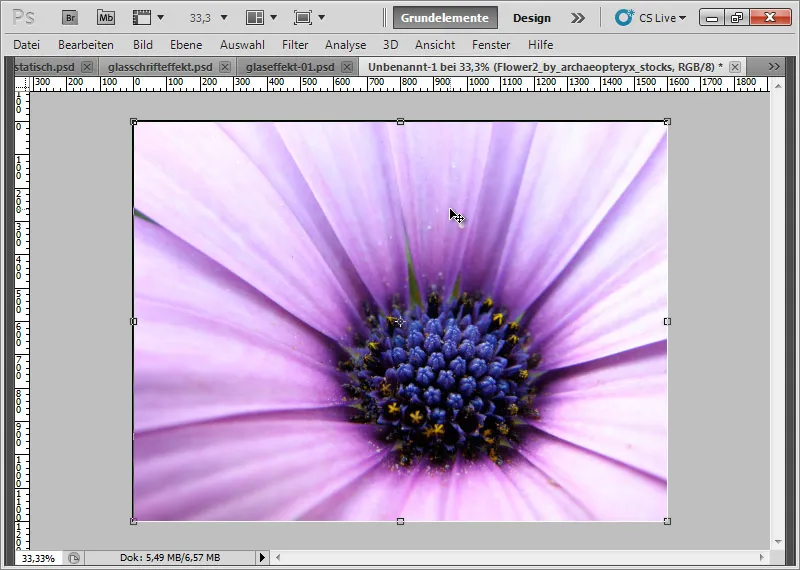The image size is (800, 570).
Task: Click the right-middle transform handle
Action: coord(667,321)
